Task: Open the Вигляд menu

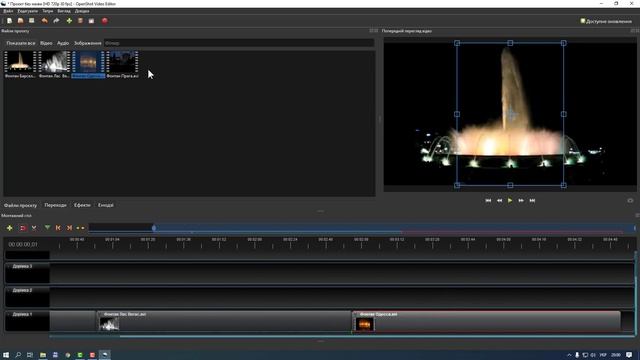Action: 64,11
